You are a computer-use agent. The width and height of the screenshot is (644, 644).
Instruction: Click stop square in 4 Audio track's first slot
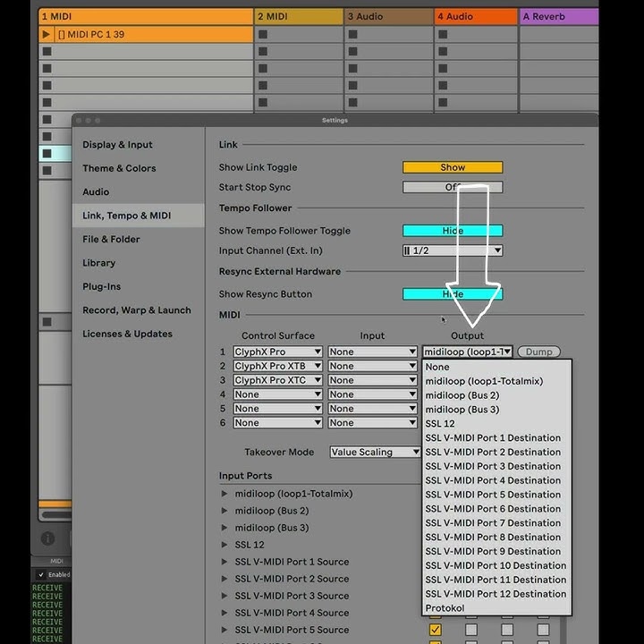tap(443, 34)
